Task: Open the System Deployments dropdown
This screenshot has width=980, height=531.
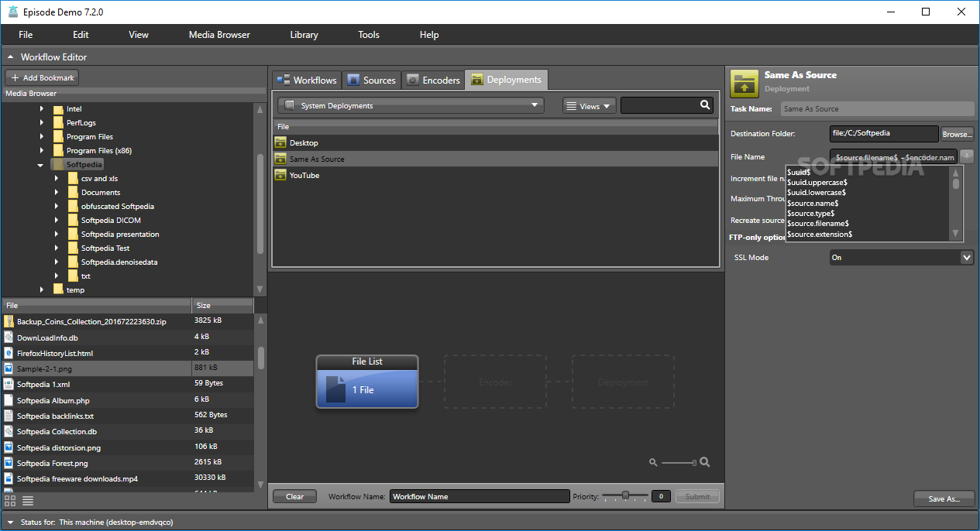Action: tap(411, 105)
